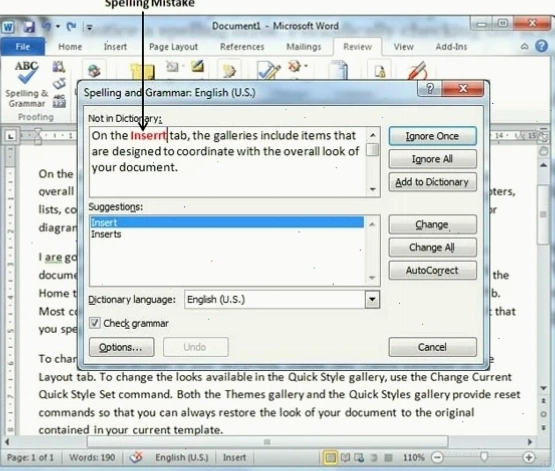Click the Reject change red X icon

pyautogui.click(x=295, y=66)
